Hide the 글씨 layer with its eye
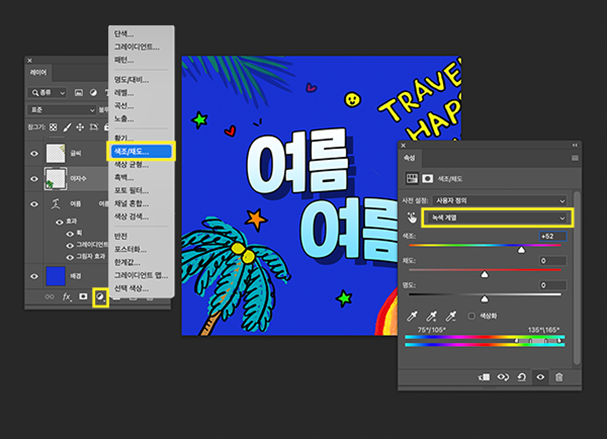Screen dimensions: 607x439 tap(34, 154)
